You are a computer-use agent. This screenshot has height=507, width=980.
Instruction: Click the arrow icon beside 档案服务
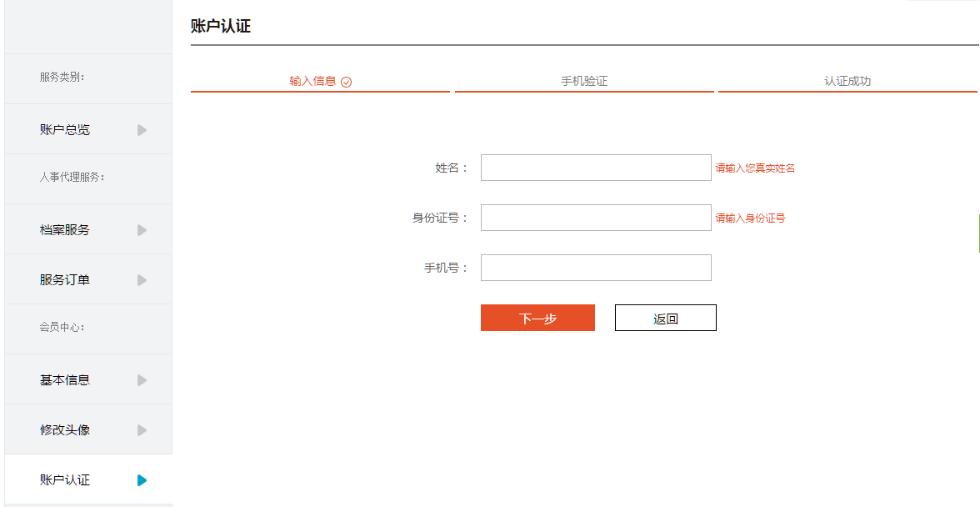142,230
